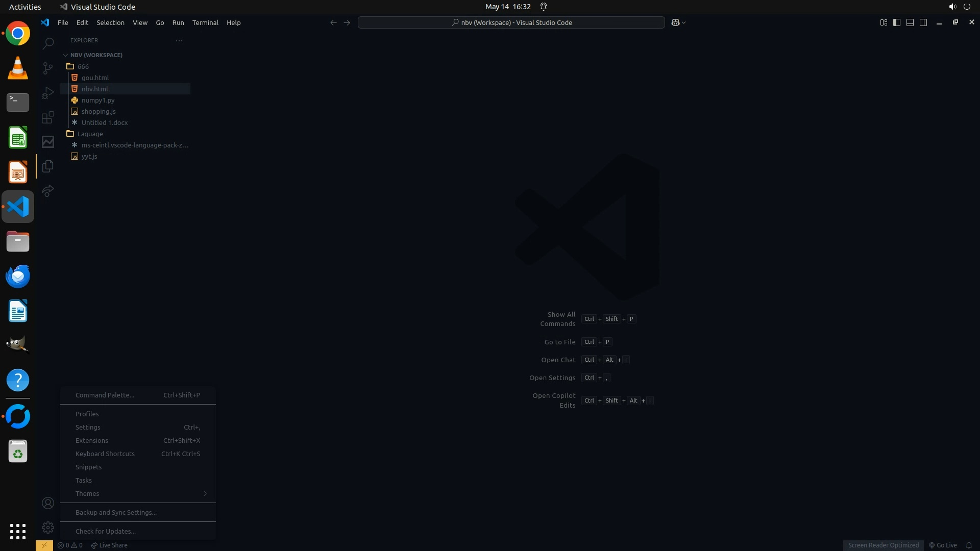Open the Source Control view

pyautogui.click(x=48, y=68)
